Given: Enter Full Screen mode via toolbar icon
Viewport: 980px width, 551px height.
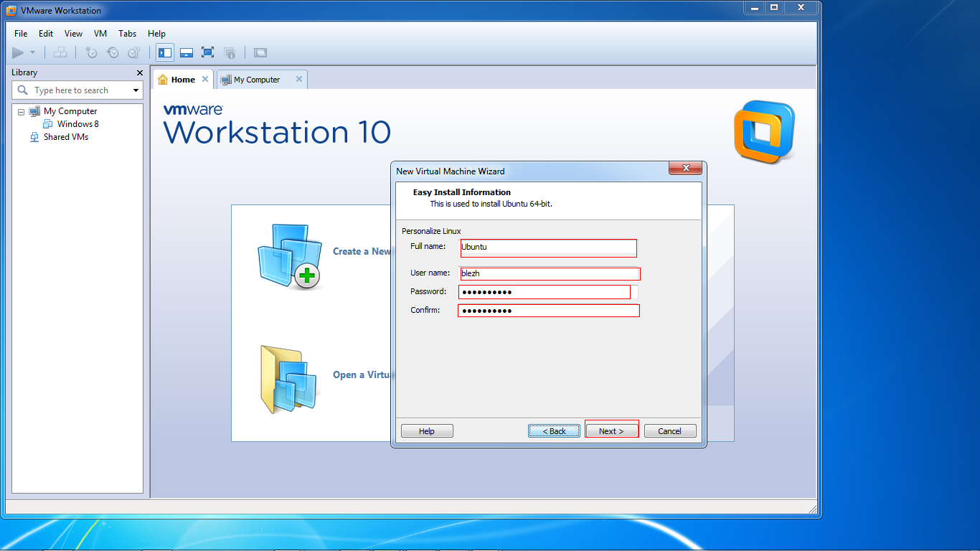Looking at the screenshot, I should point(207,52).
